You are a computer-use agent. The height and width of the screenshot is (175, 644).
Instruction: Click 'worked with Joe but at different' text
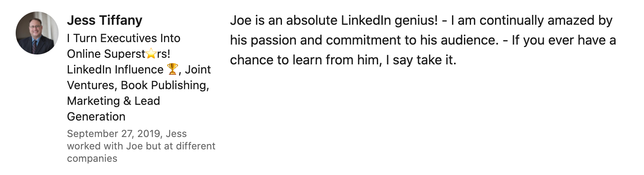pos(141,146)
